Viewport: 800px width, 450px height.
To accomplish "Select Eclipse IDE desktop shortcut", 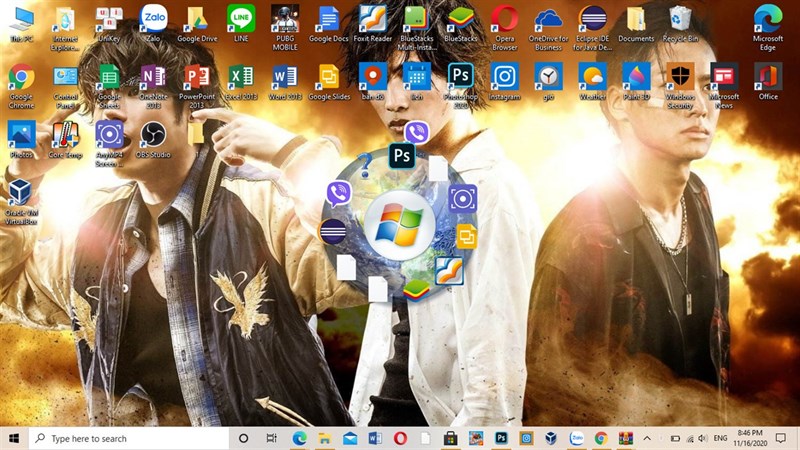I will coord(592,29).
